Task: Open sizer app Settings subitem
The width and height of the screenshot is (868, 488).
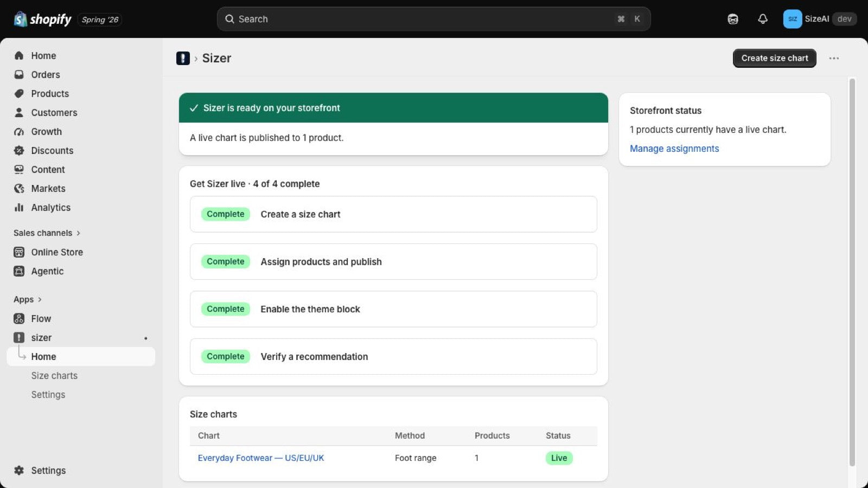Action: pos(48,394)
